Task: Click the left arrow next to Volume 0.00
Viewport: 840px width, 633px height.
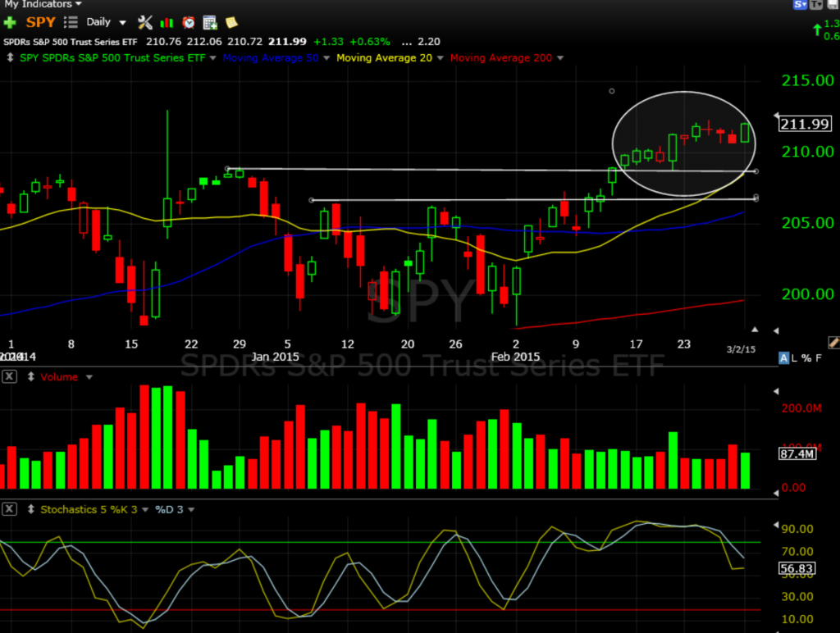Action: (x=776, y=493)
